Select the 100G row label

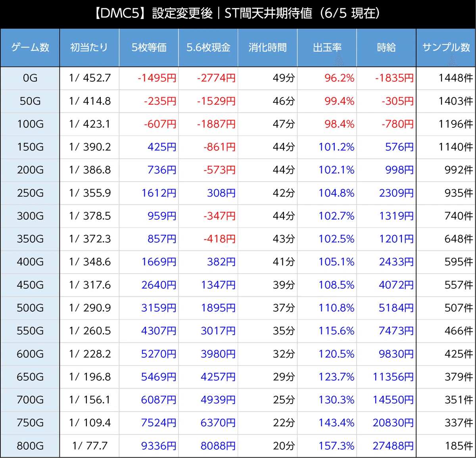pyautogui.click(x=30, y=124)
